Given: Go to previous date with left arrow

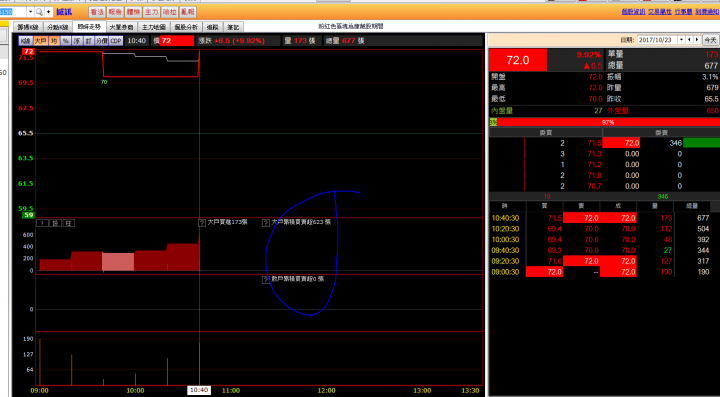Looking at the screenshot, I should [x=689, y=40].
